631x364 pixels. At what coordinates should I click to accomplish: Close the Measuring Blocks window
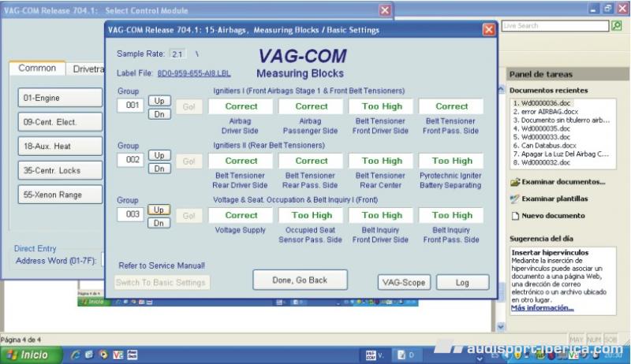click(x=488, y=30)
